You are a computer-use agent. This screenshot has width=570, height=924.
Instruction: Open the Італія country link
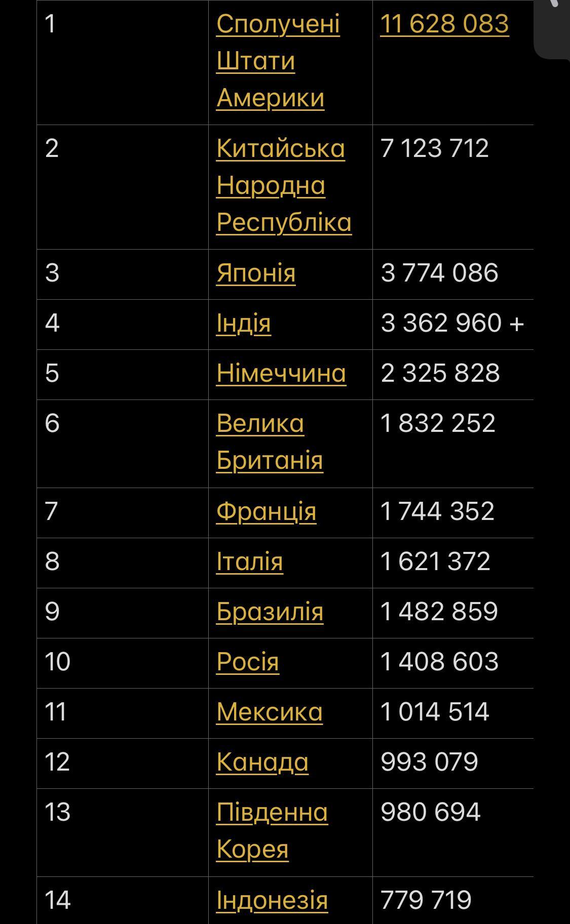point(249,561)
